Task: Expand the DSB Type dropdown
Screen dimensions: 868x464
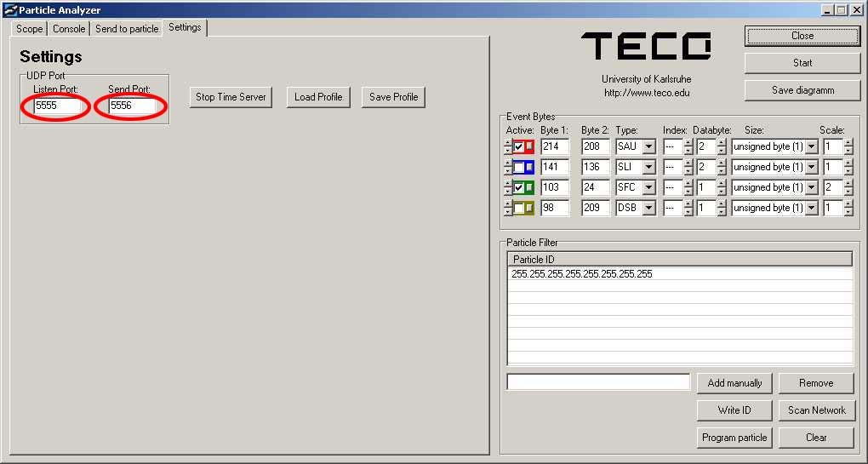Action: (648, 208)
